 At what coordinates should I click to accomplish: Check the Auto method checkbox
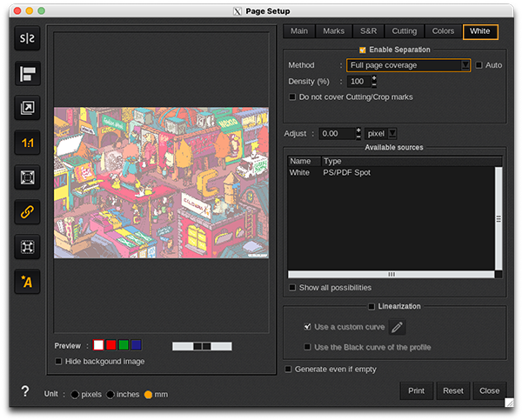478,65
